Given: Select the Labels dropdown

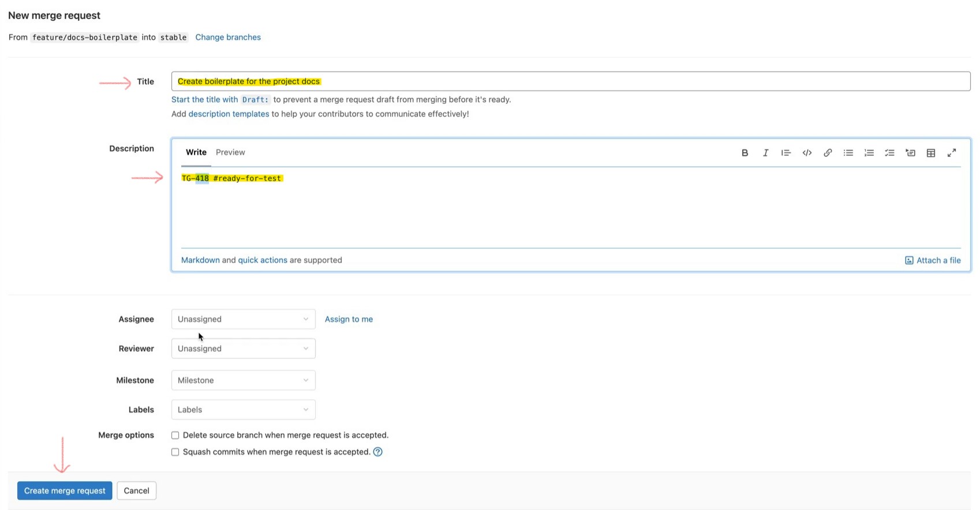Looking at the screenshot, I should coord(243,410).
